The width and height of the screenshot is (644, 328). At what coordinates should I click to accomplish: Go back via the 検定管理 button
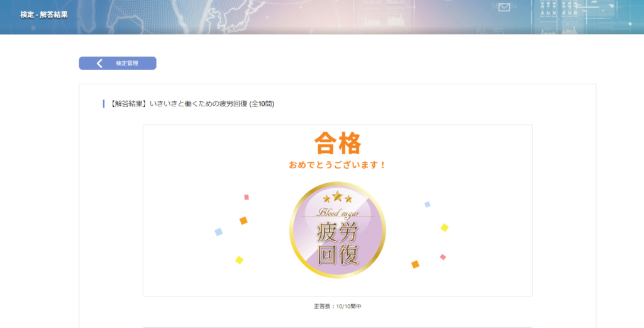click(118, 64)
